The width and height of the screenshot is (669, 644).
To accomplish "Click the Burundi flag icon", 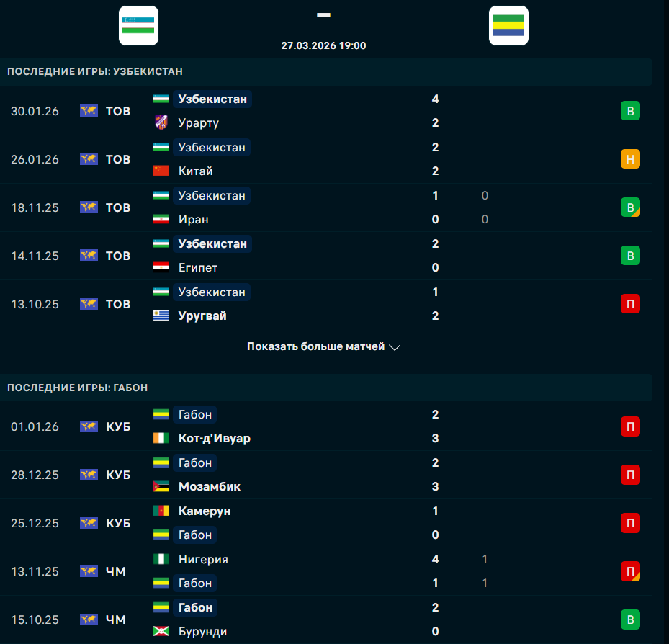I will (x=161, y=632).
